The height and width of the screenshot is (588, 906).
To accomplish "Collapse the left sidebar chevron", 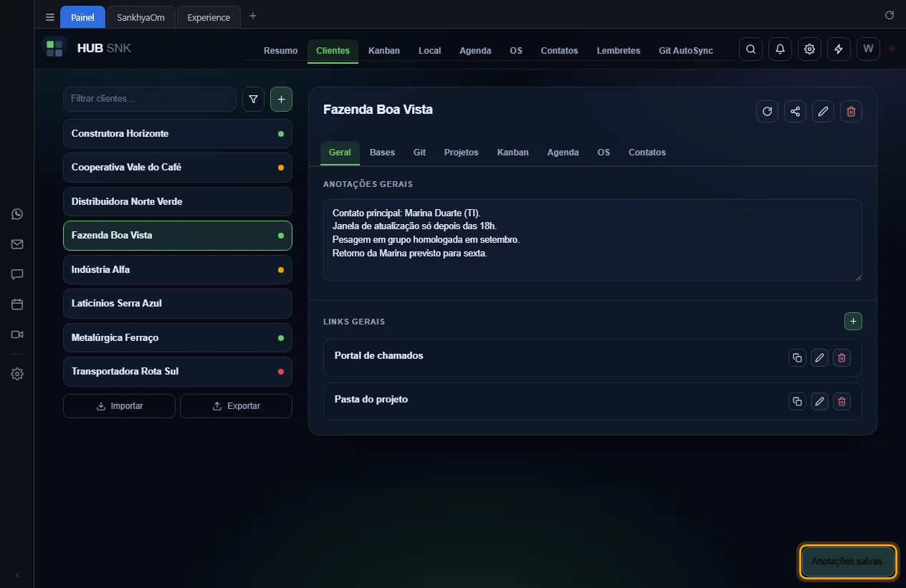I will (x=17, y=575).
